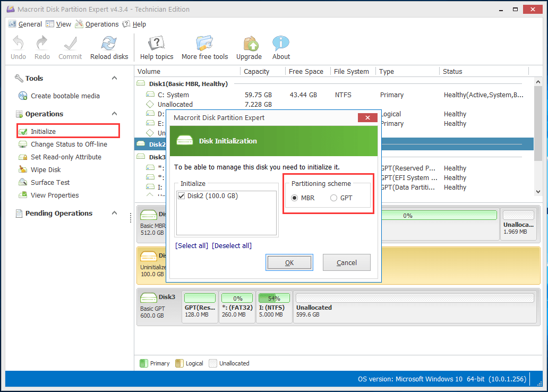Click the Select all link
This screenshot has height=392, width=548.
[191, 244]
